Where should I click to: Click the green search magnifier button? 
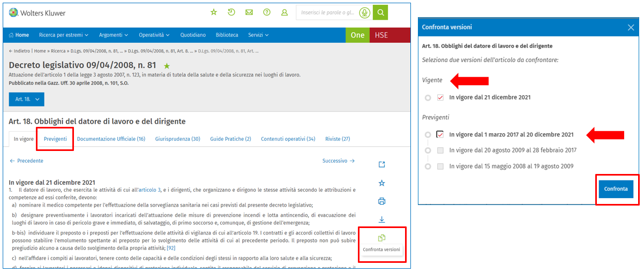click(x=380, y=13)
